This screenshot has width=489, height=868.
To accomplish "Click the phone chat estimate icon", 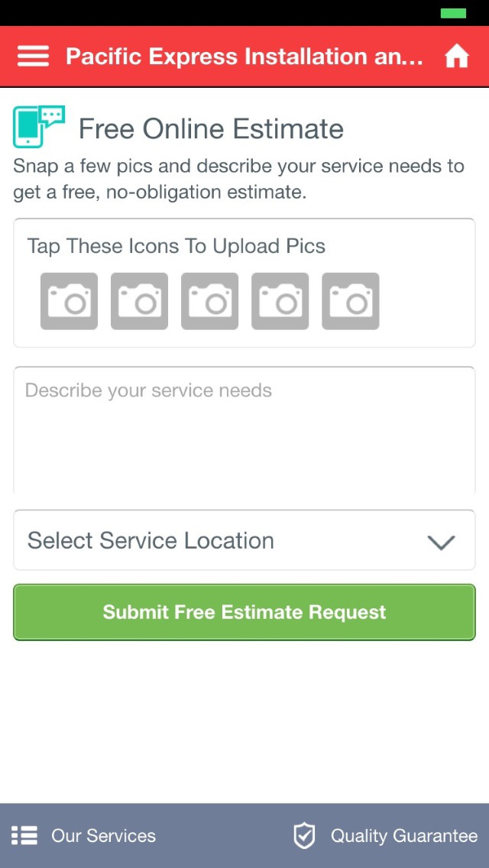I will (x=38, y=127).
